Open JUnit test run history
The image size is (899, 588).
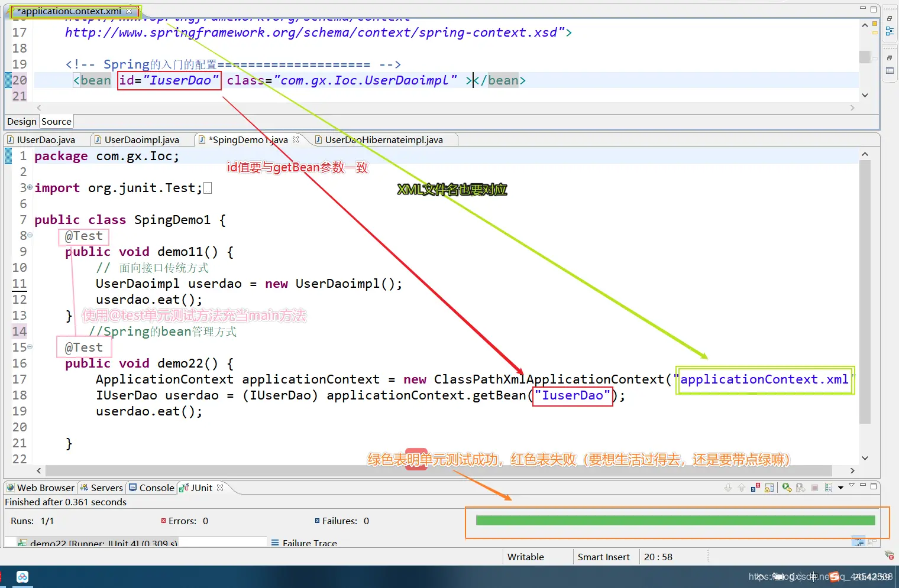(829, 488)
